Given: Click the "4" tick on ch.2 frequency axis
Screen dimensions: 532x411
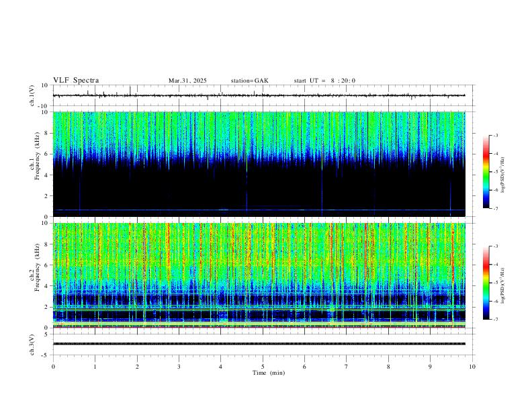Looking at the screenshot, I should point(47,286).
